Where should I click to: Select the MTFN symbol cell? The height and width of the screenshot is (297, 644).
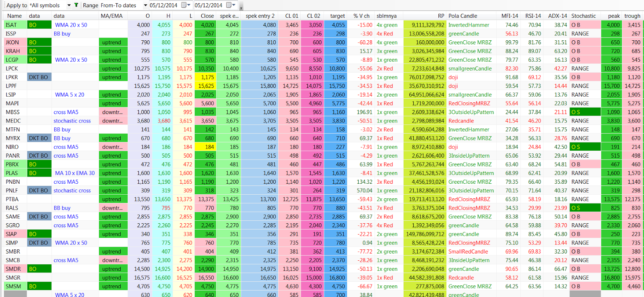point(15,129)
